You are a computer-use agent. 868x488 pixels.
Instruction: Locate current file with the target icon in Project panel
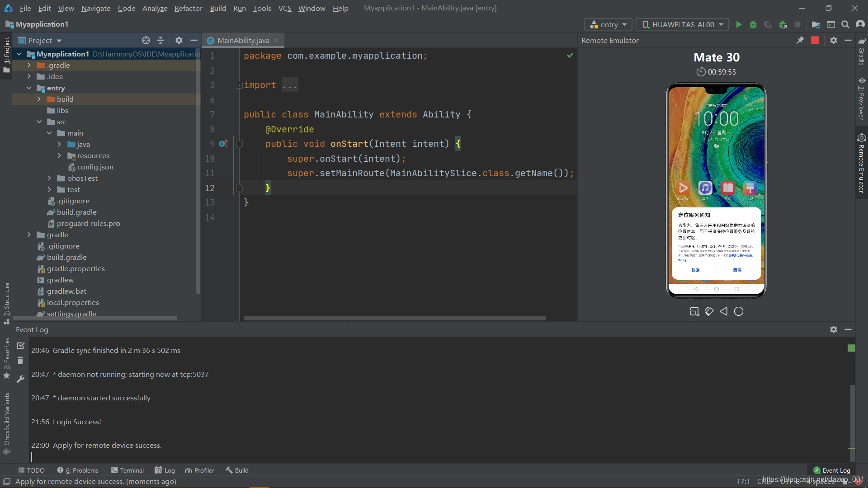tap(146, 40)
